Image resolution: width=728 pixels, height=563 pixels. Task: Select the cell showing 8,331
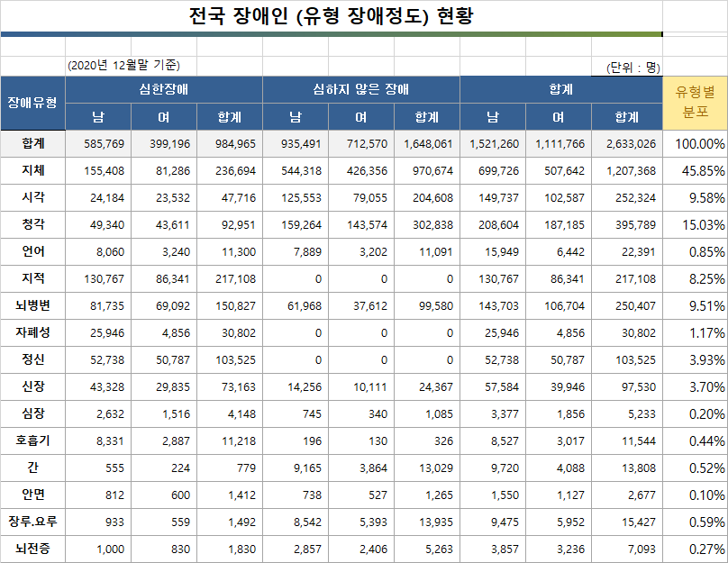[98, 440]
